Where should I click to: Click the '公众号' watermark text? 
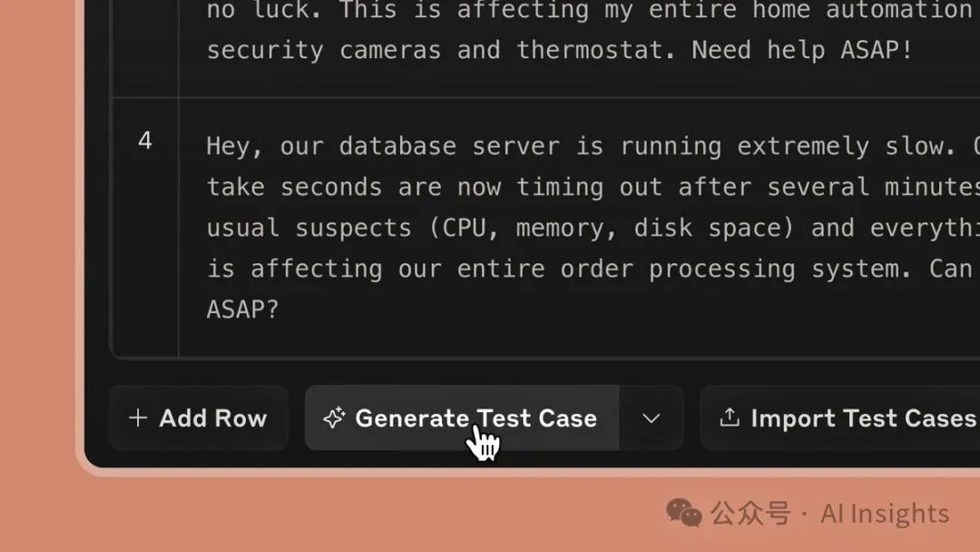[750, 513]
